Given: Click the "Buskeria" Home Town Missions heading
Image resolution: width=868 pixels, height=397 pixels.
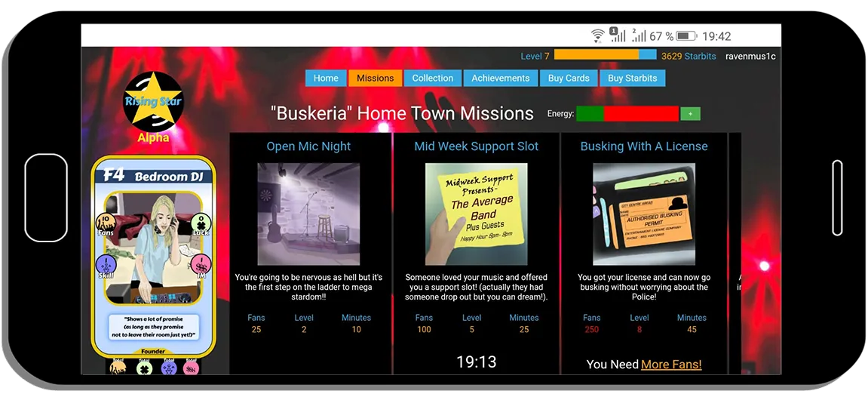Looking at the screenshot, I should click(x=402, y=113).
